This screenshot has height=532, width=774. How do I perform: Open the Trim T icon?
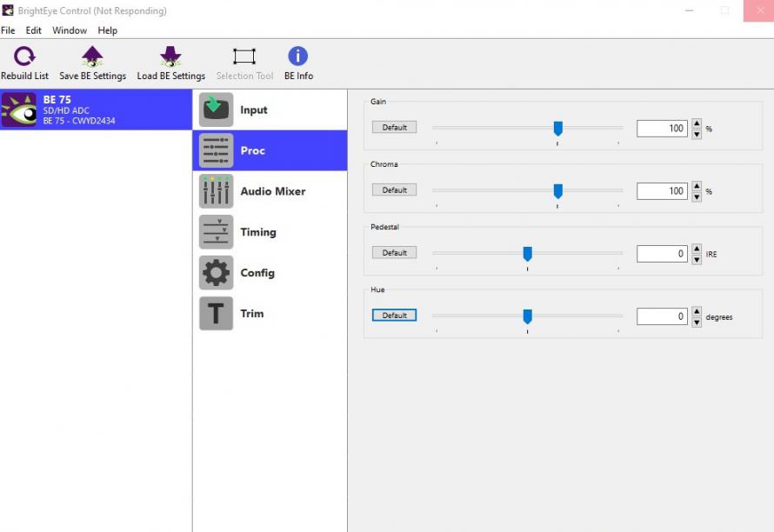(217, 314)
